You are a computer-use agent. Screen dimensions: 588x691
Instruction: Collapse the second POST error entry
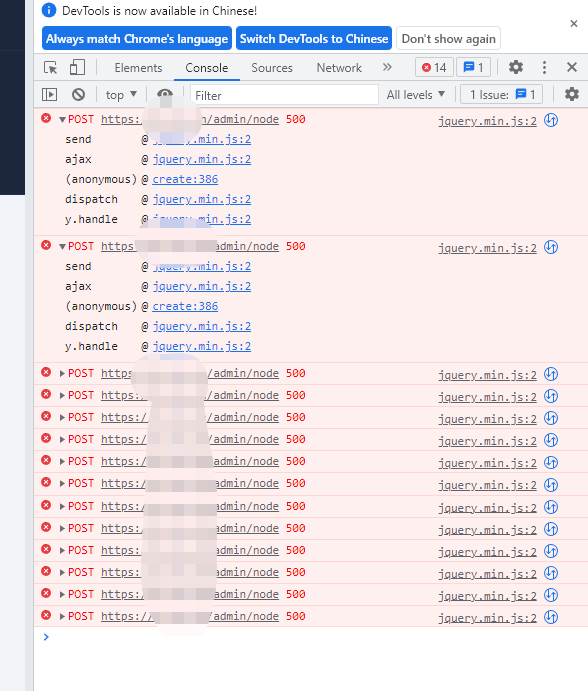63,247
